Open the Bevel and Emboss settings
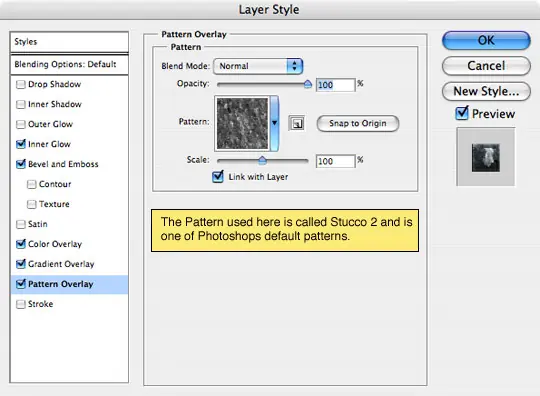Image resolution: width=540 pixels, height=396 pixels. tap(63, 164)
